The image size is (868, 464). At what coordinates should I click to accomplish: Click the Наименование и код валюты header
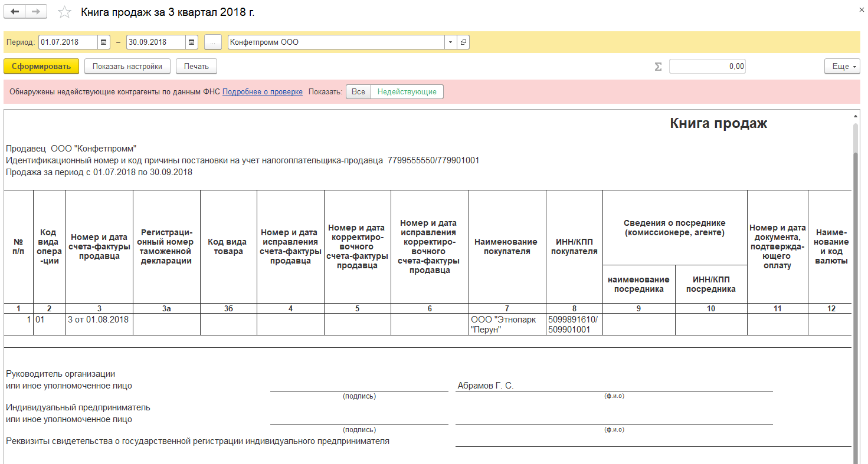click(831, 246)
